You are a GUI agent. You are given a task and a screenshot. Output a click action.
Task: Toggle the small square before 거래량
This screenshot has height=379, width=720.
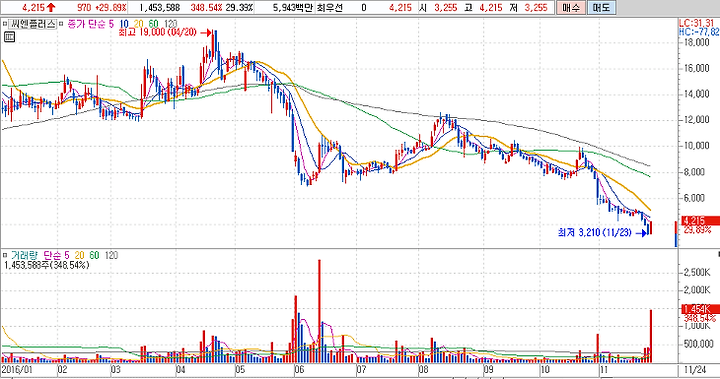pos(5,255)
